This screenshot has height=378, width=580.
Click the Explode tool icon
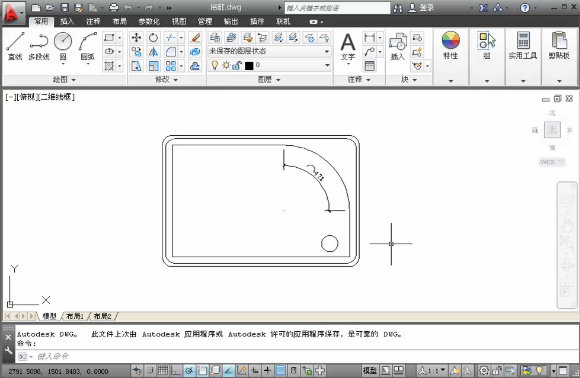point(195,52)
